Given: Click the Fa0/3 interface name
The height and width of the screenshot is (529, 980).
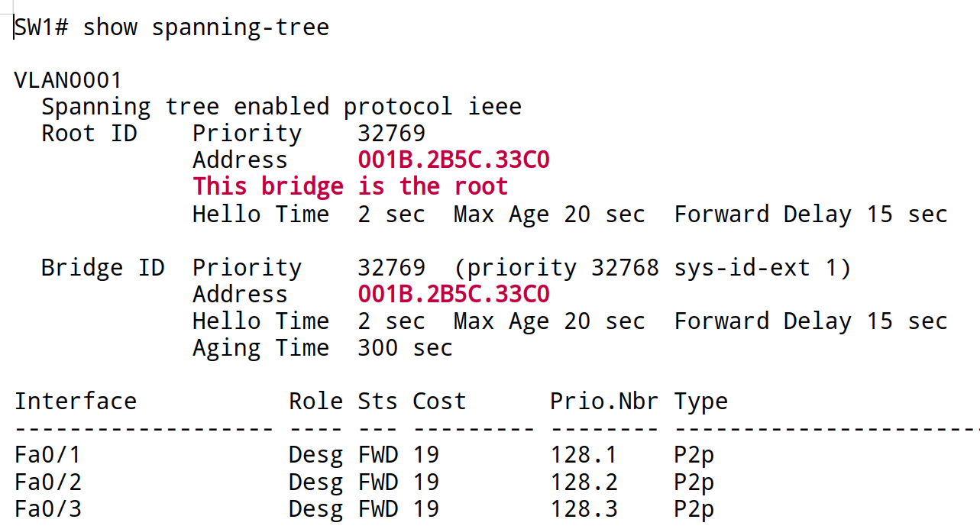Looking at the screenshot, I should [47, 509].
